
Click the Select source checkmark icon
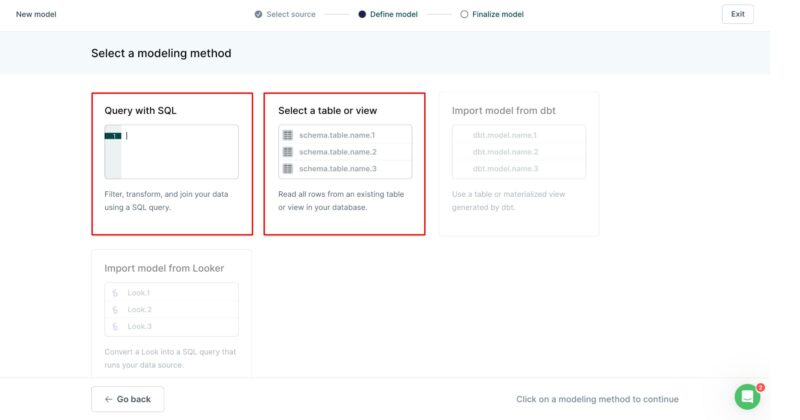point(259,14)
